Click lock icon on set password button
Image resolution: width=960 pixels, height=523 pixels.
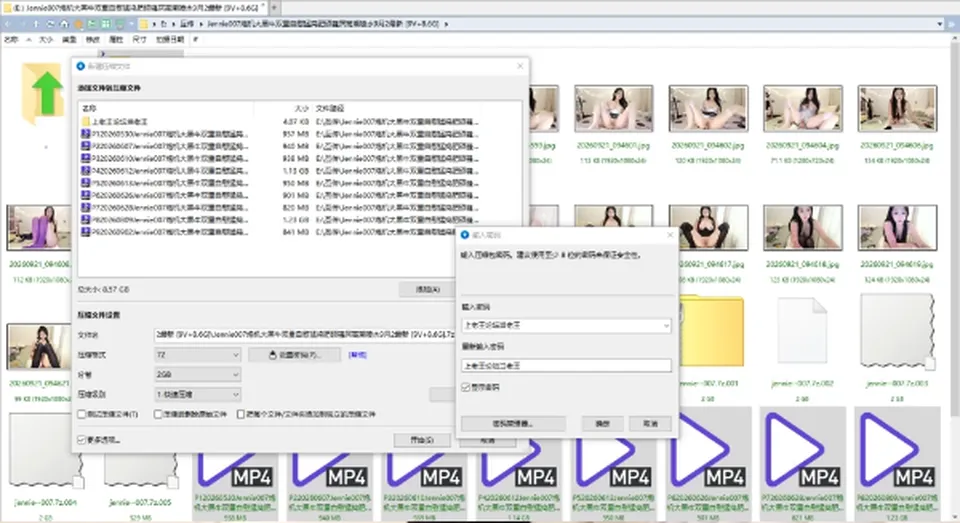click(x=272, y=355)
